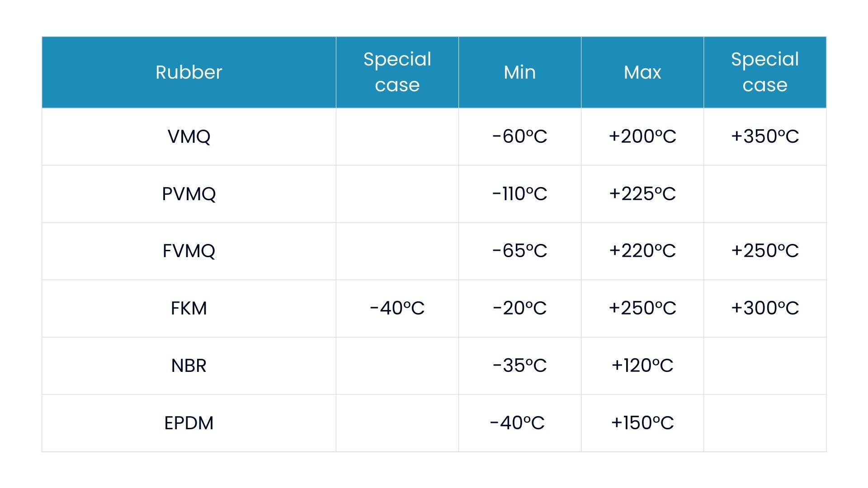Click the Max column header
Screen dimensions: 868x488
642,72
